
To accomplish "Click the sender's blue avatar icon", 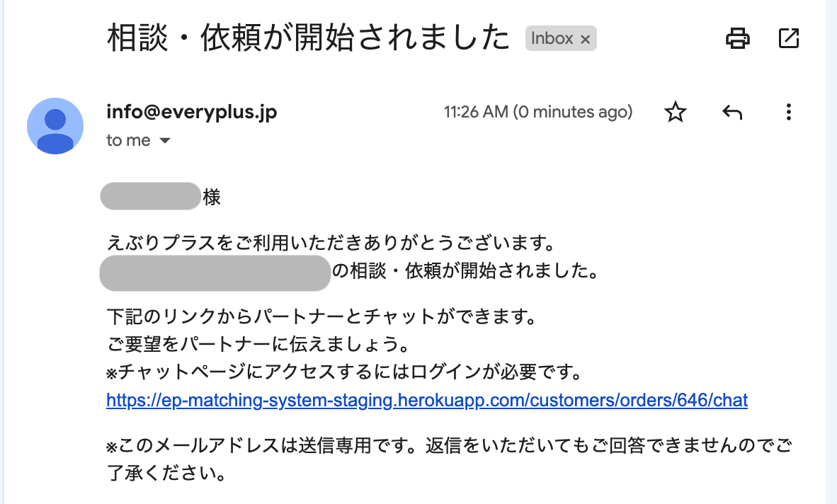I will pyautogui.click(x=55, y=126).
